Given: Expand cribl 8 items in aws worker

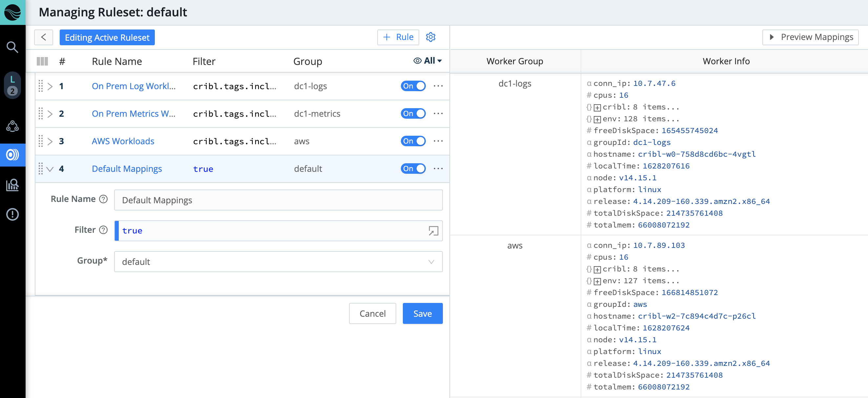Looking at the screenshot, I should point(597,270).
